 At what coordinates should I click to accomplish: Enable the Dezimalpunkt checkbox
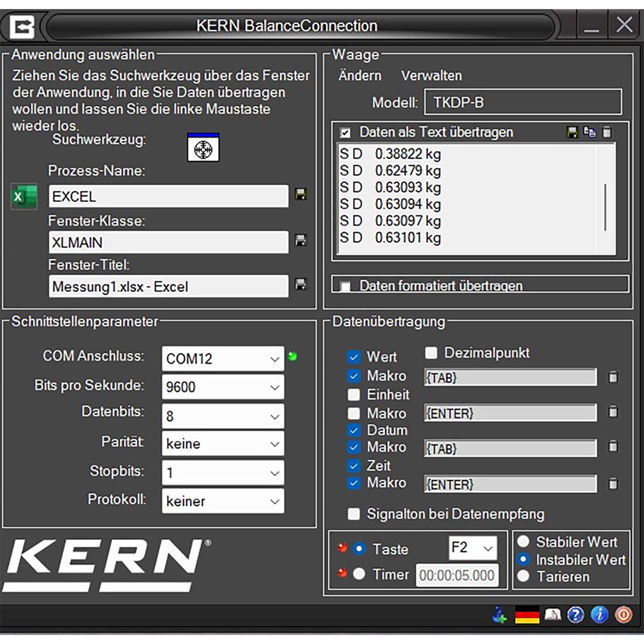[431, 353]
